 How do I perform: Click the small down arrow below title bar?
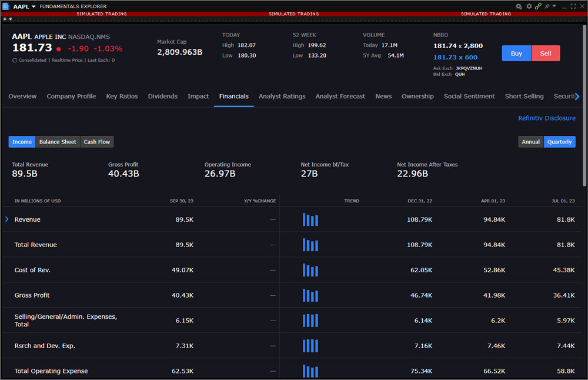tap(11, 19)
